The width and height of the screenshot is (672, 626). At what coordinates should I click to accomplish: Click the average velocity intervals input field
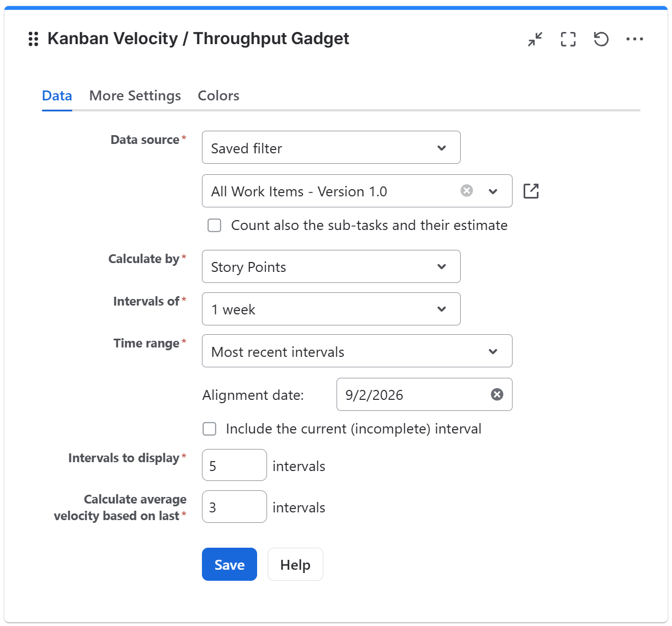coord(234,506)
